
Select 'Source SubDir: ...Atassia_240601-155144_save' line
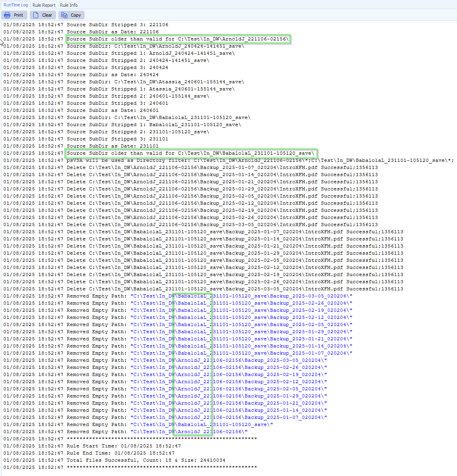pyautogui.click(x=124, y=82)
